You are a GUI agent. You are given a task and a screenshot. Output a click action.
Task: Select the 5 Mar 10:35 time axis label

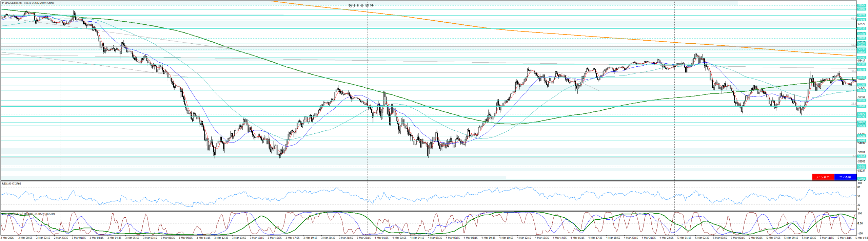coord(809,238)
